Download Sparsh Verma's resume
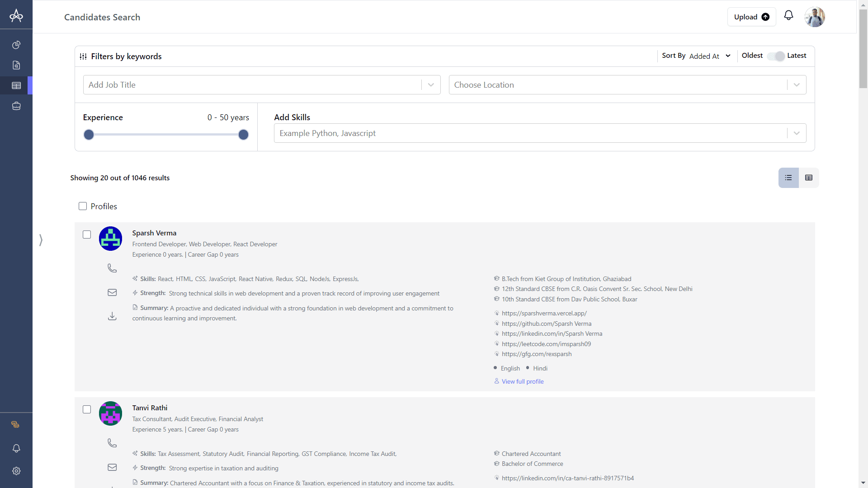This screenshot has width=868, height=488. tap(112, 316)
